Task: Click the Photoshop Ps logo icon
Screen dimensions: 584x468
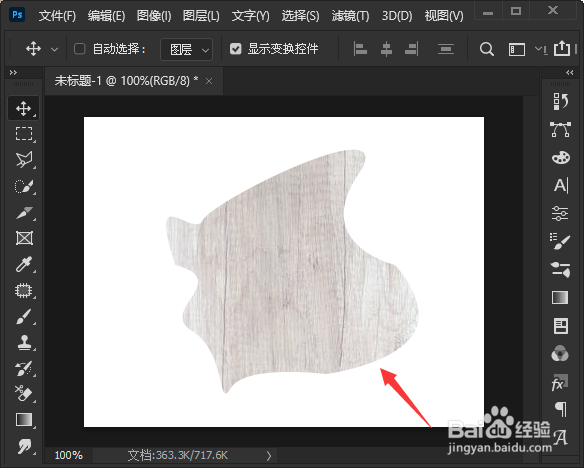Action: [17, 15]
